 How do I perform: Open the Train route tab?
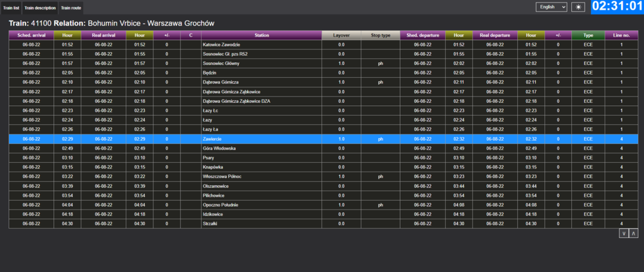point(70,7)
